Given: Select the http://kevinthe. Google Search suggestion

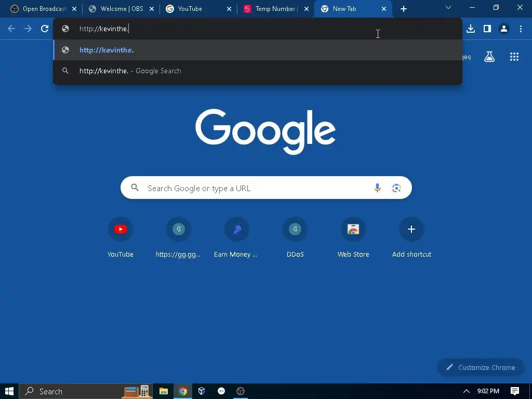Looking at the screenshot, I should pos(258,71).
